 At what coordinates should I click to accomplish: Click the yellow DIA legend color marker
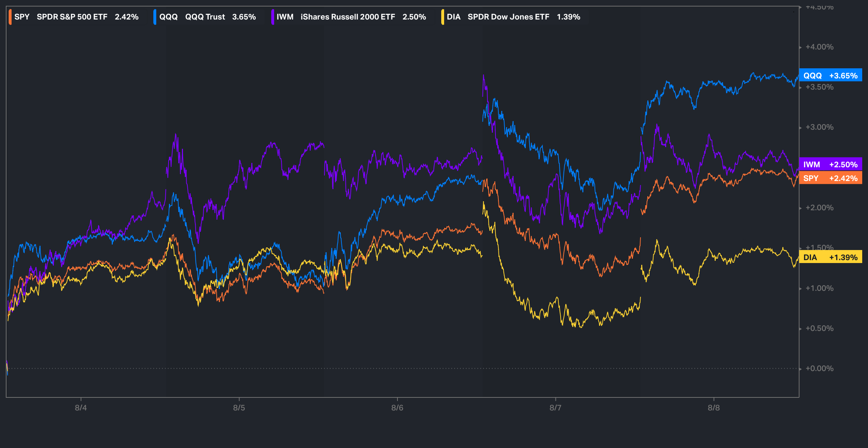click(x=443, y=17)
